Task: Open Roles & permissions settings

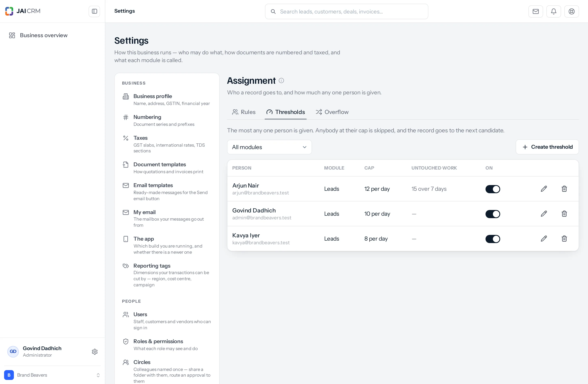Action: 167,345
